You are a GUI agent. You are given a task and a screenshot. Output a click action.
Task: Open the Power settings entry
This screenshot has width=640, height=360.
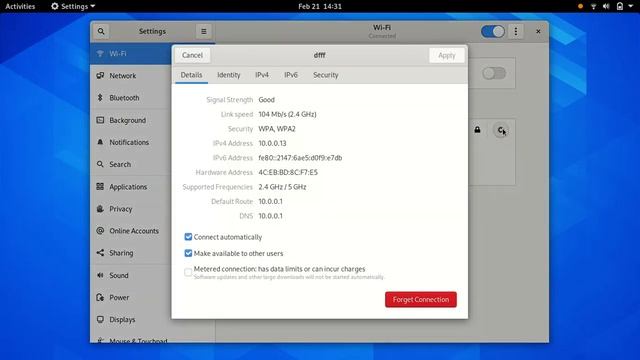click(132, 297)
